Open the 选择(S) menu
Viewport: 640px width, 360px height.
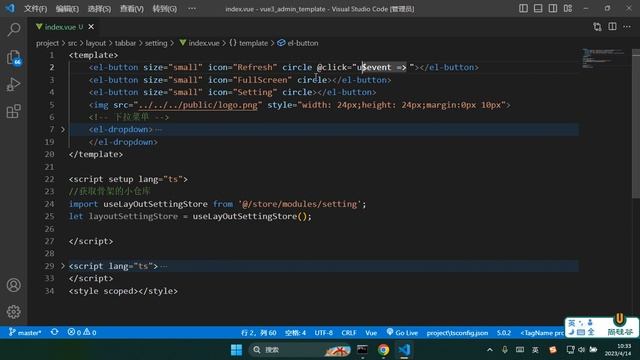pyautogui.click(x=99, y=9)
